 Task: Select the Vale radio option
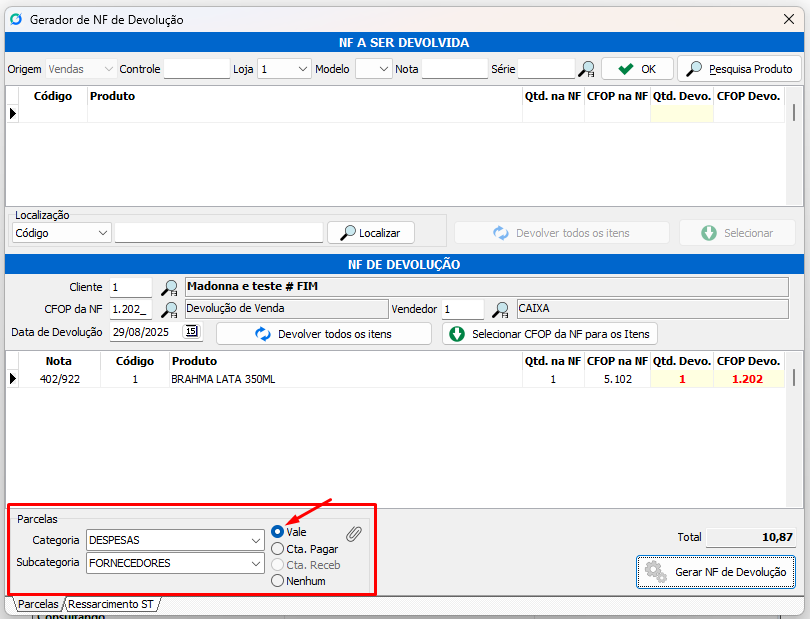[x=278, y=532]
